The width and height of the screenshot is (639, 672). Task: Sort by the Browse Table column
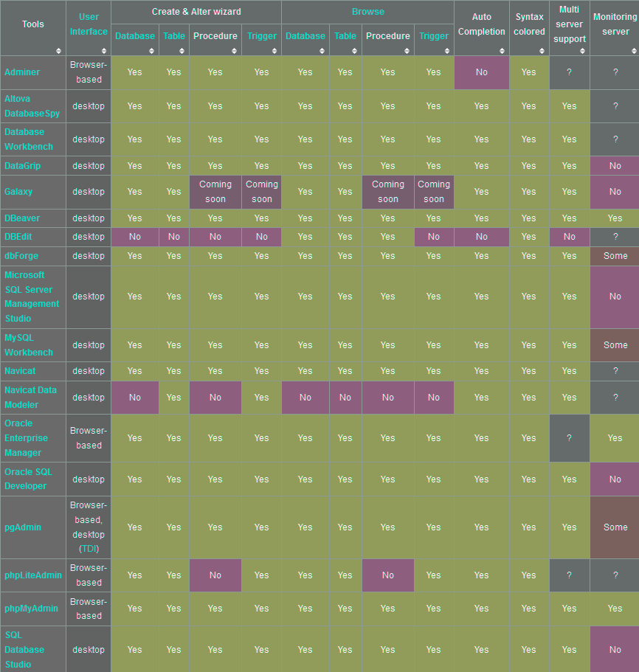tap(354, 51)
